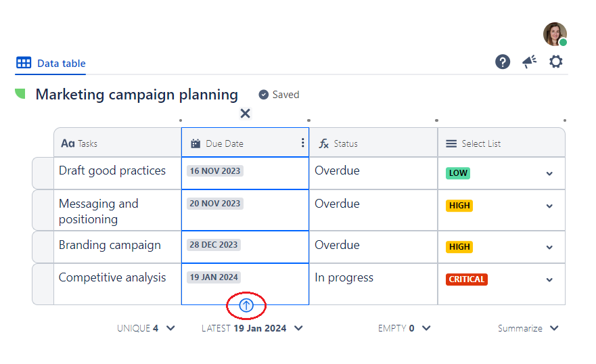The height and width of the screenshot is (364, 596).
Task: Open the Summarize dropdown
Action: click(554, 328)
